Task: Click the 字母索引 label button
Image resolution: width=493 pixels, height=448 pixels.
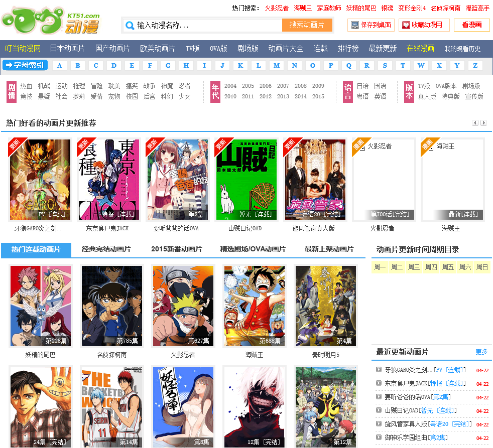Action: tap(25, 65)
